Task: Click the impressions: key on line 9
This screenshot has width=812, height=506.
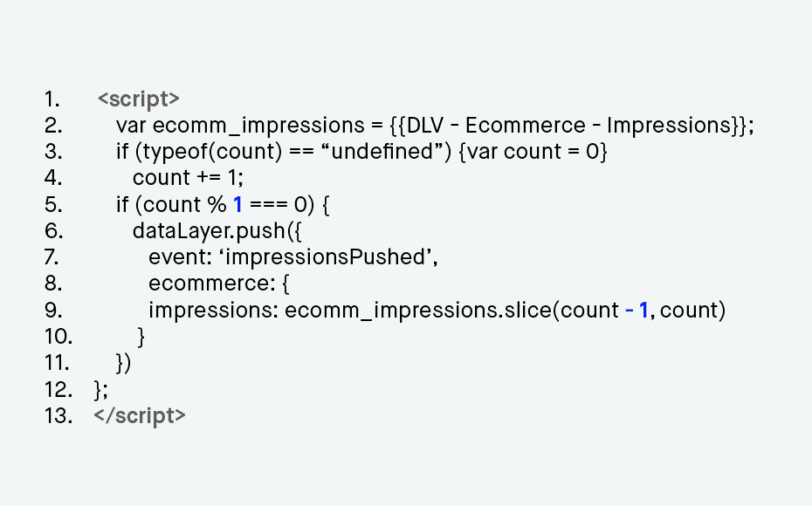Action: click(x=214, y=311)
